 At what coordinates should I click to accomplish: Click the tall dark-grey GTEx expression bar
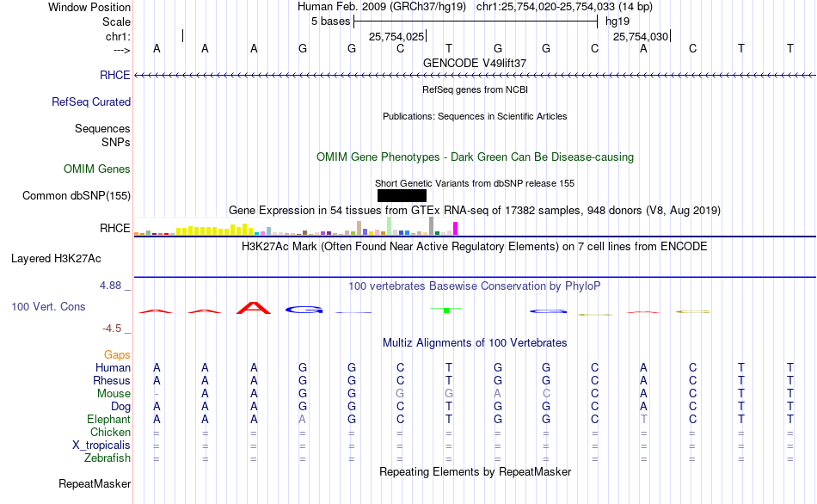pos(432,226)
